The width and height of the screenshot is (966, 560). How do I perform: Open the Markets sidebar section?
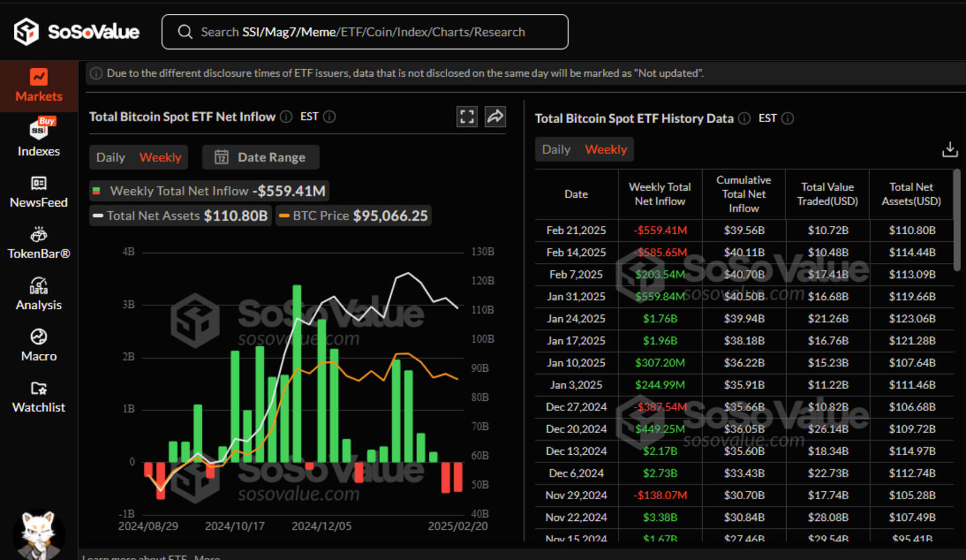39,86
